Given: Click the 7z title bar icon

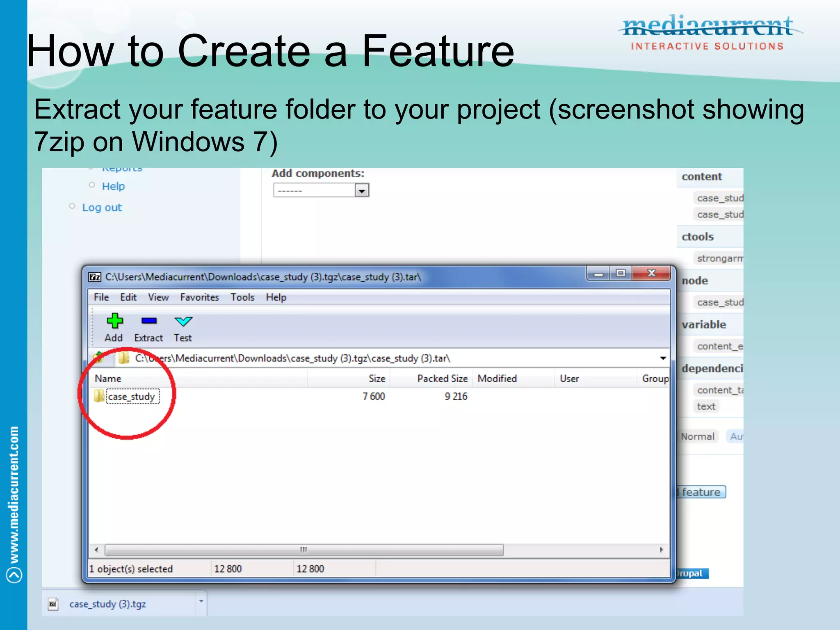Looking at the screenshot, I should tap(95, 277).
